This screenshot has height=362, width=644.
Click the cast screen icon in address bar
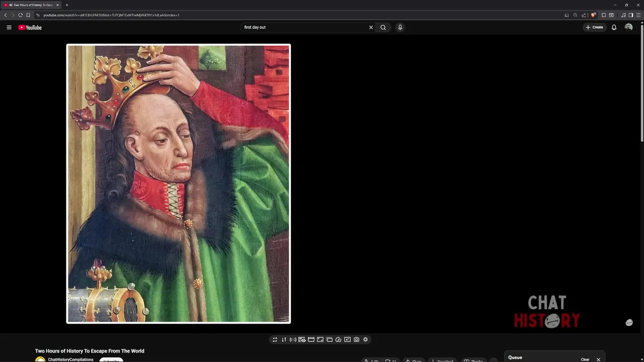[x=567, y=15]
